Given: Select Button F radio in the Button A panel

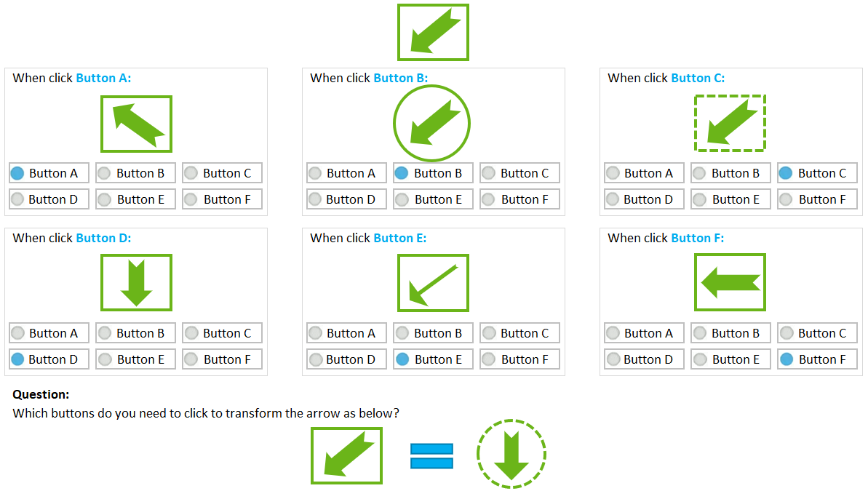Looking at the screenshot, I should pos(191,199).
